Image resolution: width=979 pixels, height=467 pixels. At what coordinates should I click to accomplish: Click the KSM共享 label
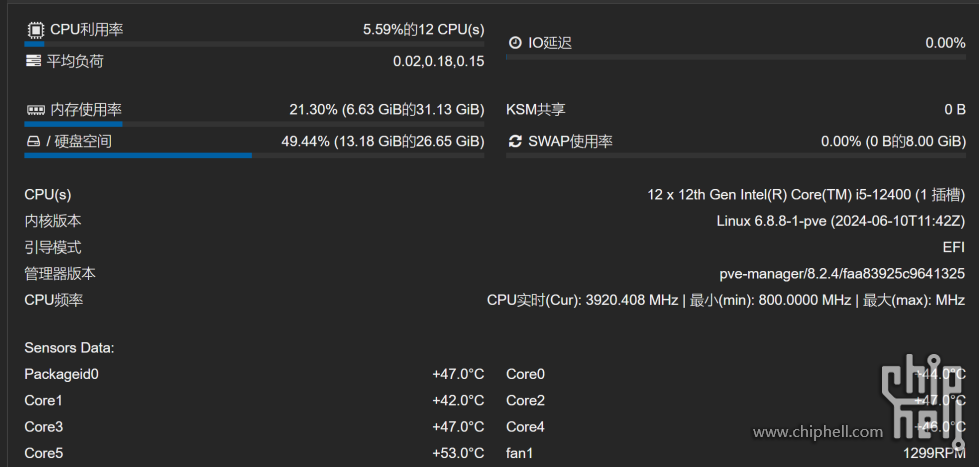click(x=536, y=109)
